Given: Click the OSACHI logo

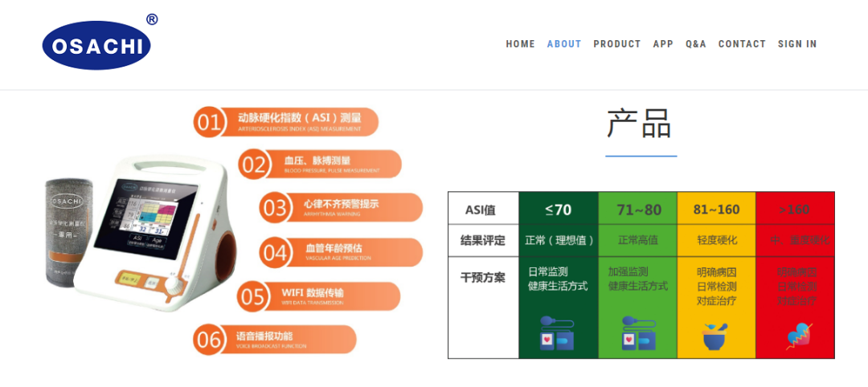Looking at the screenshot, I should click(x=96, y=45).
